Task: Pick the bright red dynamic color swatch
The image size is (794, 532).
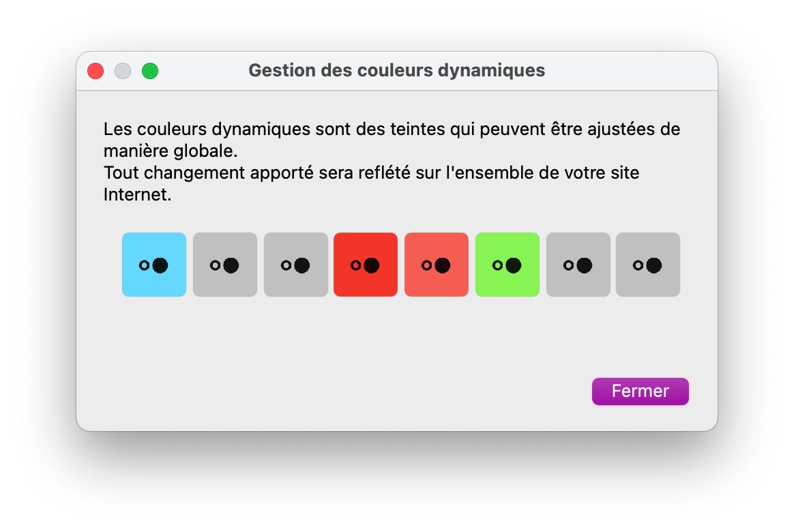Action: [366, 265]
